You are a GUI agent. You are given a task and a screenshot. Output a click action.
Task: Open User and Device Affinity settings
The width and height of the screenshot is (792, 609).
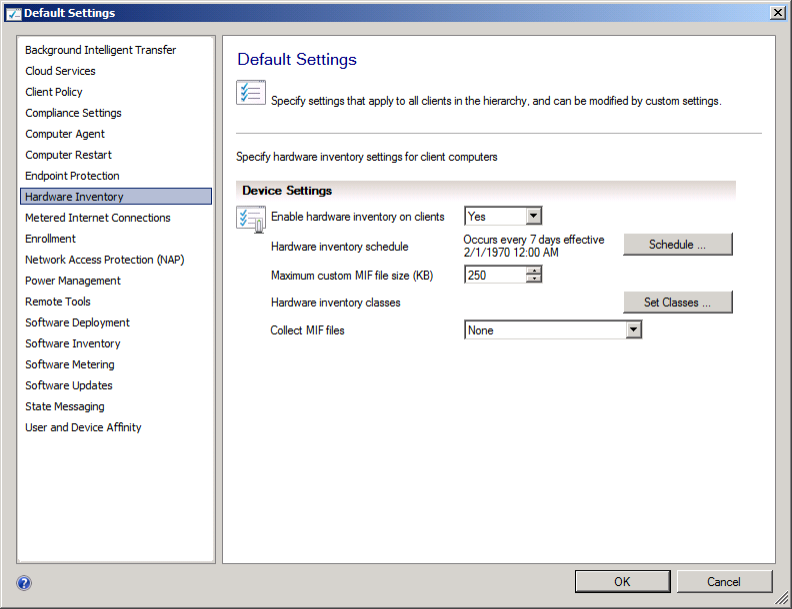[x=83, y=428]
